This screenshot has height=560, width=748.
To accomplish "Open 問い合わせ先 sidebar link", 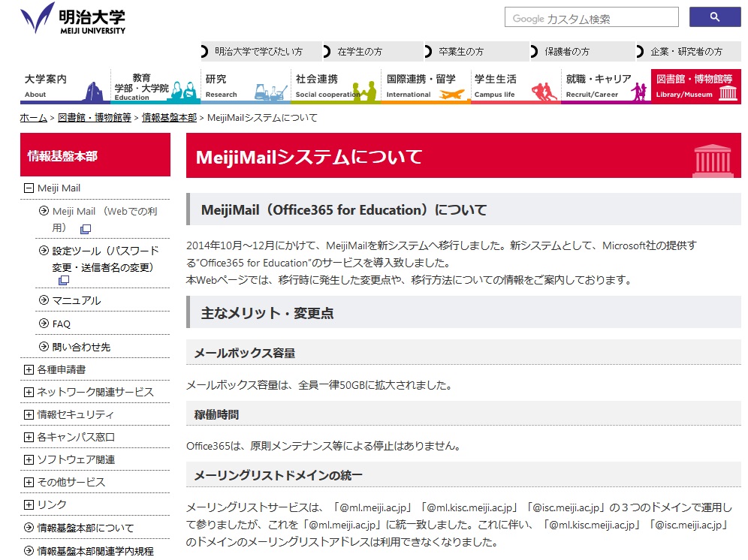I will [81, 348].
